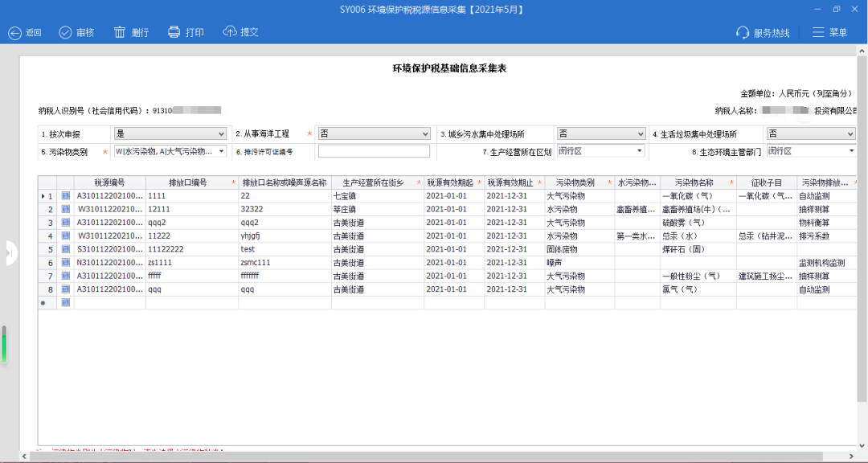Viewport: 868px width, 463px height.
Task: Click the 提交 button label
Action: pyautogui.click(x=249, y=32)
